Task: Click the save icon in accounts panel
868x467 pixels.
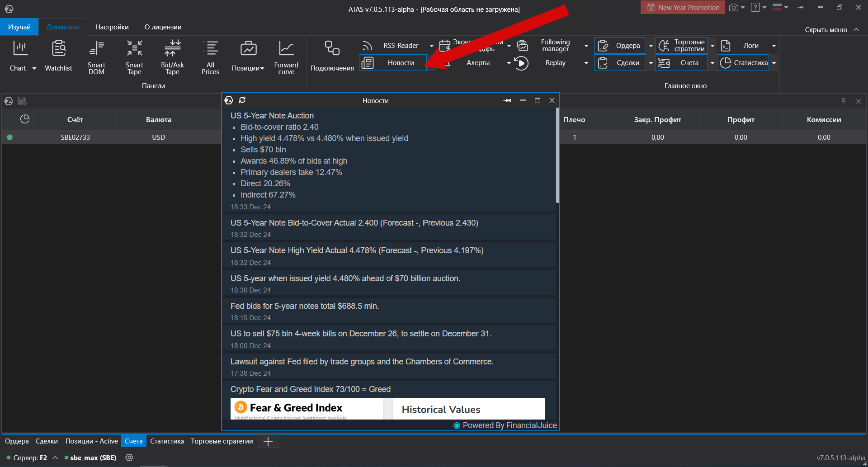Action: [22, 101]
